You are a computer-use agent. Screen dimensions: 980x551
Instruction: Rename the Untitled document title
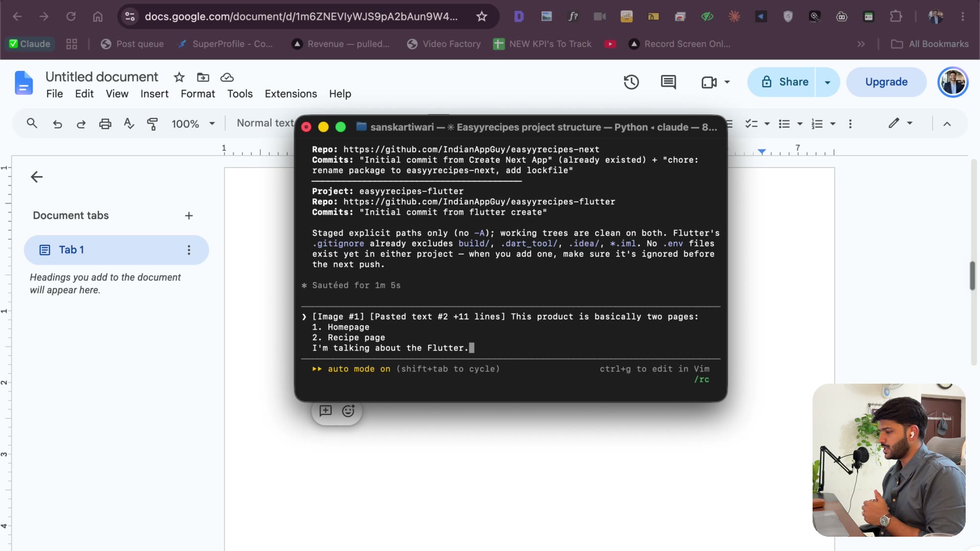point(102,77)
